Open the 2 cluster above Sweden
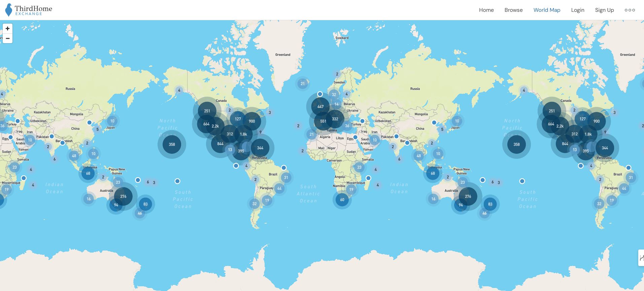This screenshot has height=291, width=644. coord(337,74)
